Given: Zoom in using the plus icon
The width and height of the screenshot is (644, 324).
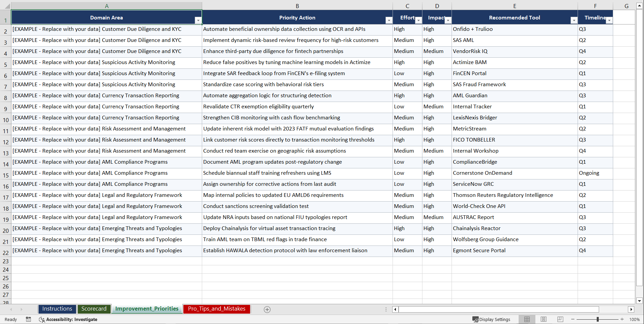Looking at the screenshot, I should click(622, 319).
